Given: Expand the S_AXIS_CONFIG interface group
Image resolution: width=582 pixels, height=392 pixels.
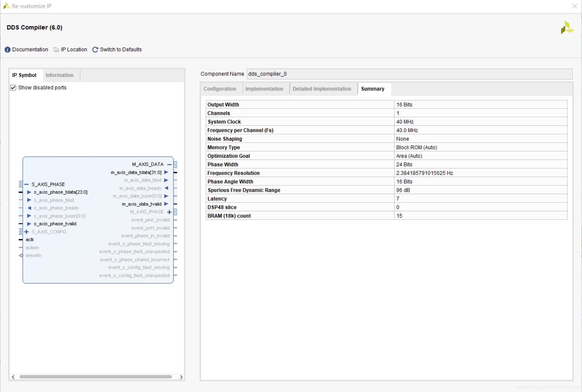Looking at the screenshot, I should 27,232.
